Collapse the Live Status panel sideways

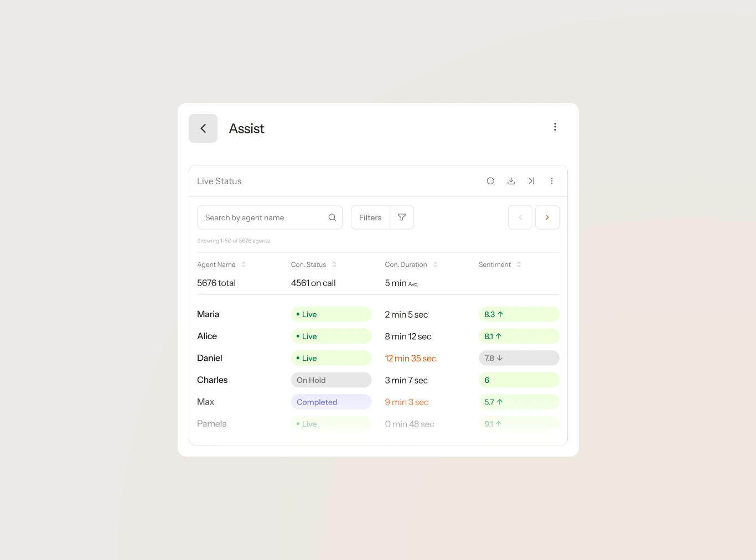pos(531,181)
